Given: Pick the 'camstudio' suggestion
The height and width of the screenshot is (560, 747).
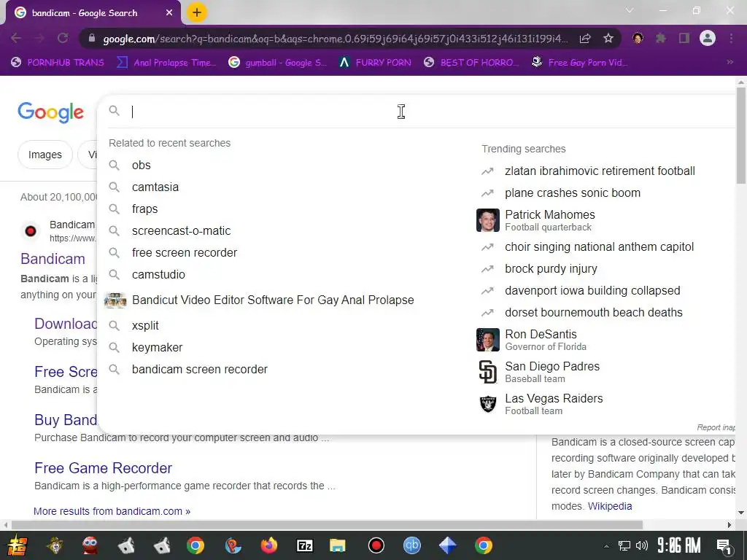Looking at the screenshot, I should (x=158, y=275).
